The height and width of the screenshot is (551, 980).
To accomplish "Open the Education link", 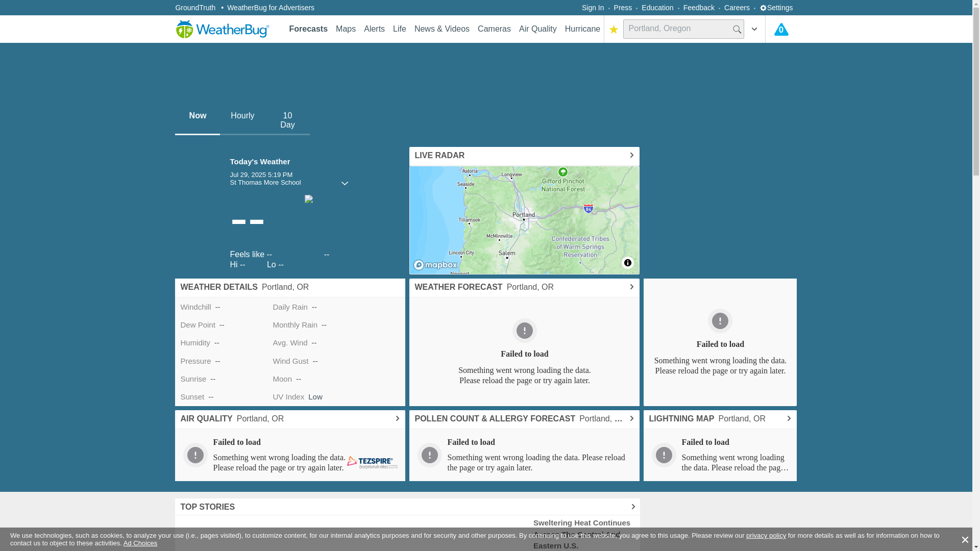I will pyautogui.click(x=657, y=8).
